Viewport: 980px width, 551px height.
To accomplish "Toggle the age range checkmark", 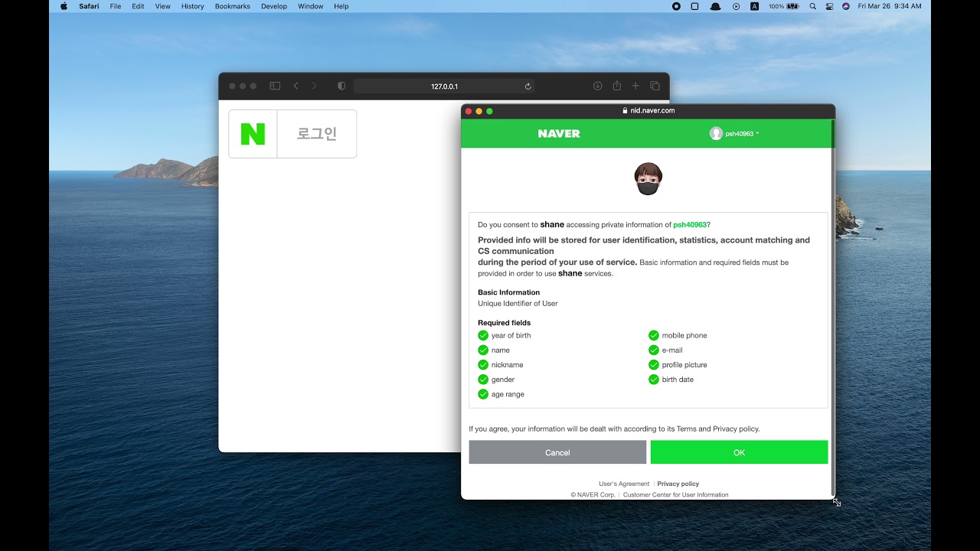I will pyautogui.click(x=483, y=394).
